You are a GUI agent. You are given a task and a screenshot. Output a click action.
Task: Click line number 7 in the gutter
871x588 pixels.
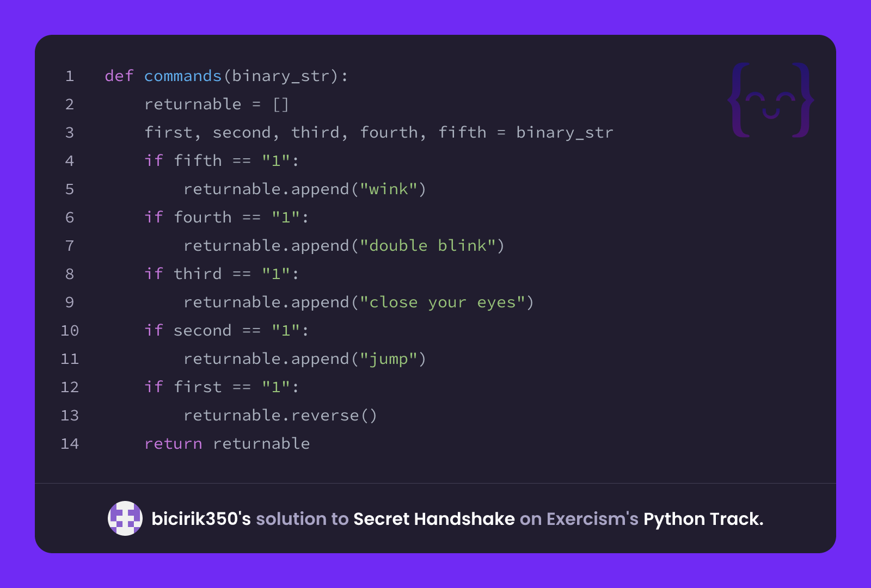[x=70, y=246]
